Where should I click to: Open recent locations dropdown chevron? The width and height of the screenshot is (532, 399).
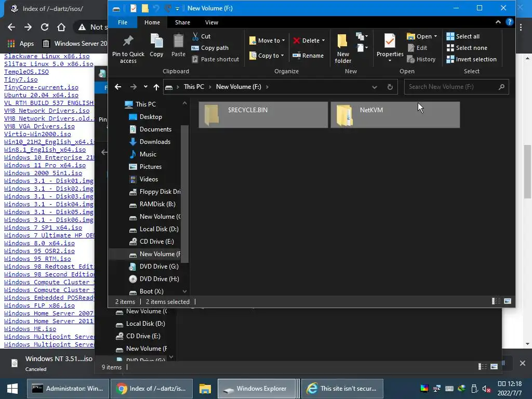tap(145, 87)
